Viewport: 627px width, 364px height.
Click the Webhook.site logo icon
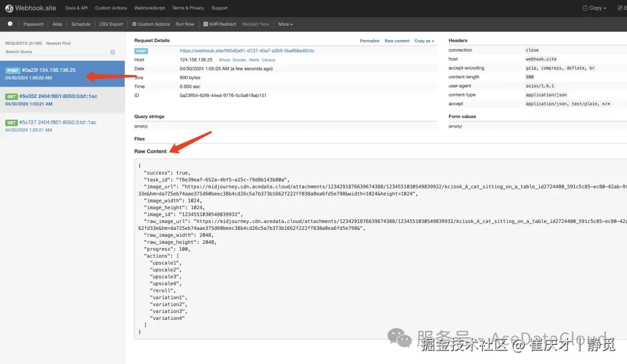tap(9, 8)
